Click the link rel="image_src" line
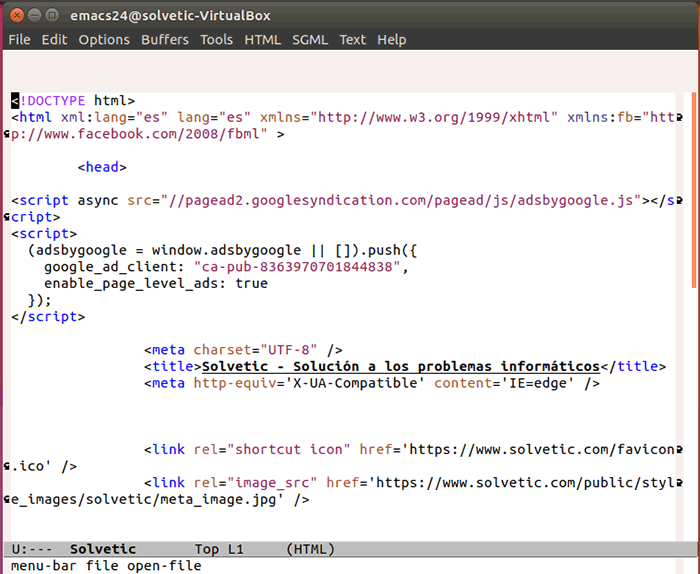The height and width of the screenshot is (574, 700). tap(409, 483)
